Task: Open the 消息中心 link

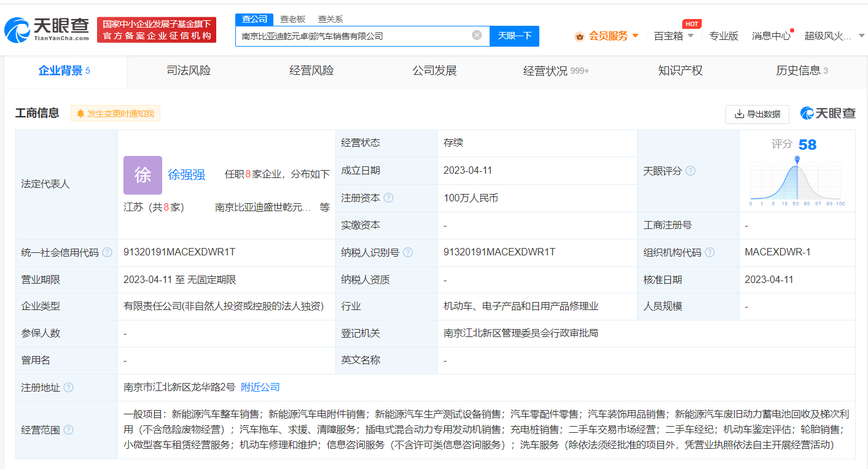Action: 772,36
